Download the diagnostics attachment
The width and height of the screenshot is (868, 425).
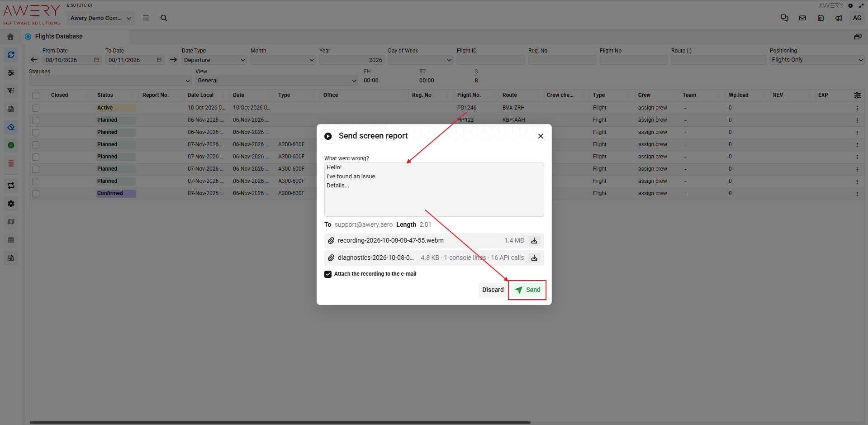(x=534, y=258)
